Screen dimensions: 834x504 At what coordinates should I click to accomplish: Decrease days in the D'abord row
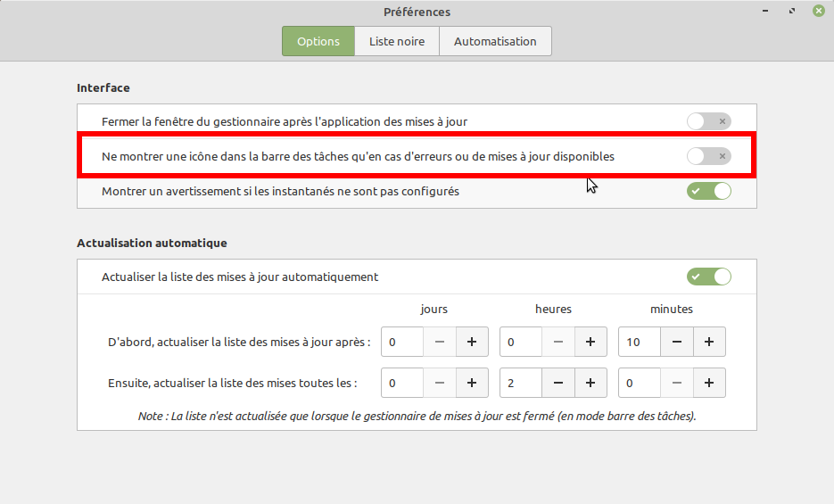[x=440, y=342]
